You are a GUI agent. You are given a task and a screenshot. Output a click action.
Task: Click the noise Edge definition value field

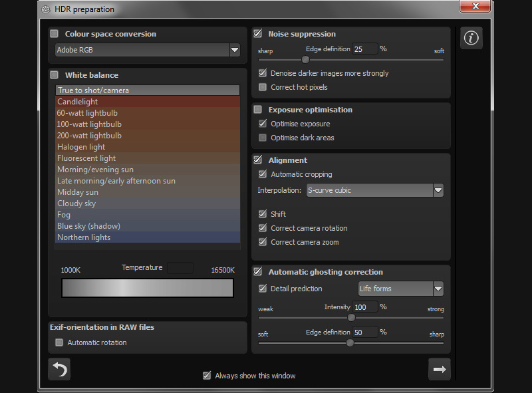pos(364,49)
